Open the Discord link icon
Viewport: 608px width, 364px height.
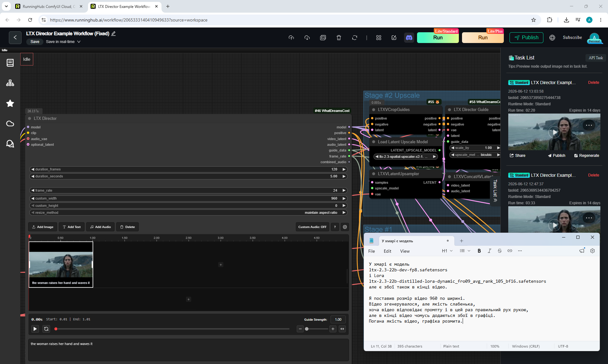click(x=409, y=38)
